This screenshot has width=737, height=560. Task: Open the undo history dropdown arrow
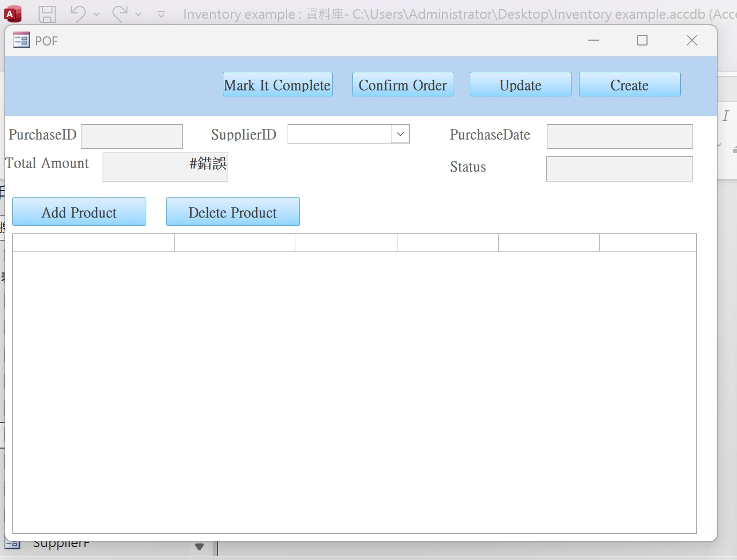[x=96, y=14]
